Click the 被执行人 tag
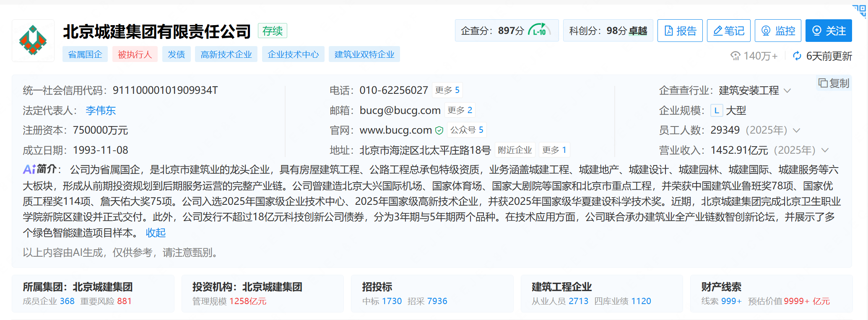This screenshot has height=320, width=868. pos(135,54)
